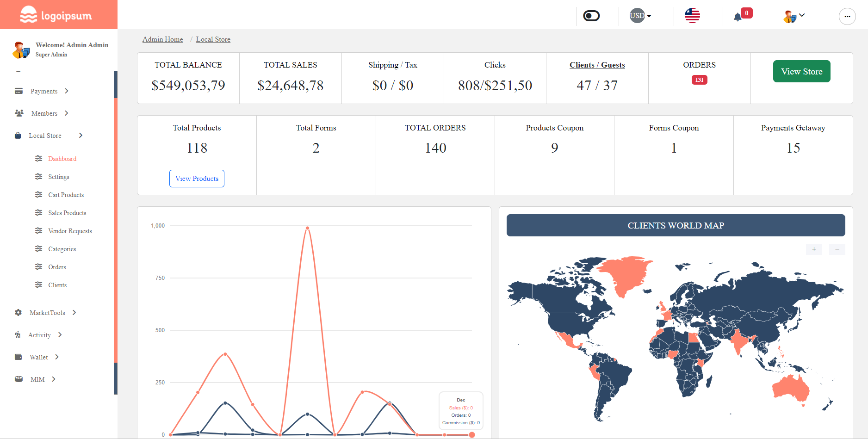Open Admin Home breadcrumb link
The height and width of the screenshot is (439, 868).
162,39
